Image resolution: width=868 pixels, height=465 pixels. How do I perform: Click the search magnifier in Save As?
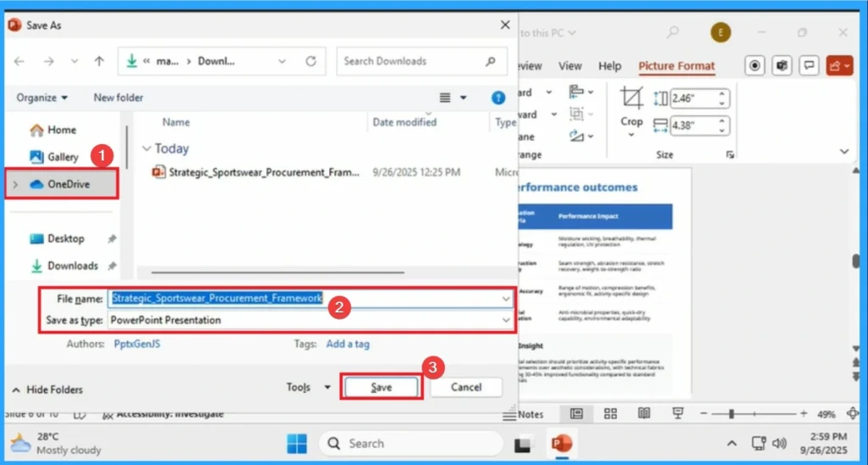pyautogui.click(x=491, y=61)
